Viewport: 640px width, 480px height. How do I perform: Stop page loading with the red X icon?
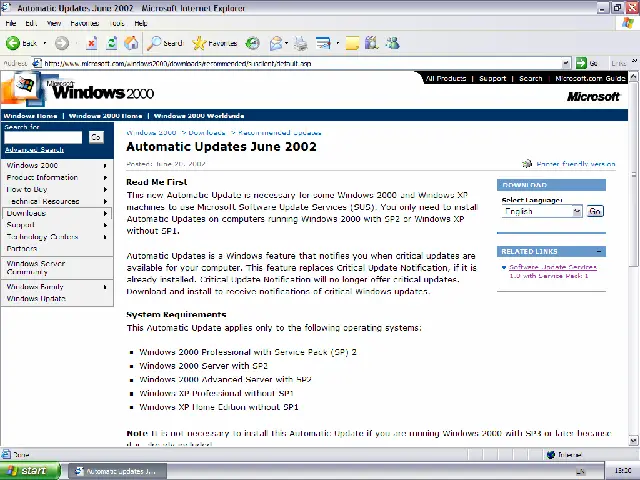tap(92, 43)
